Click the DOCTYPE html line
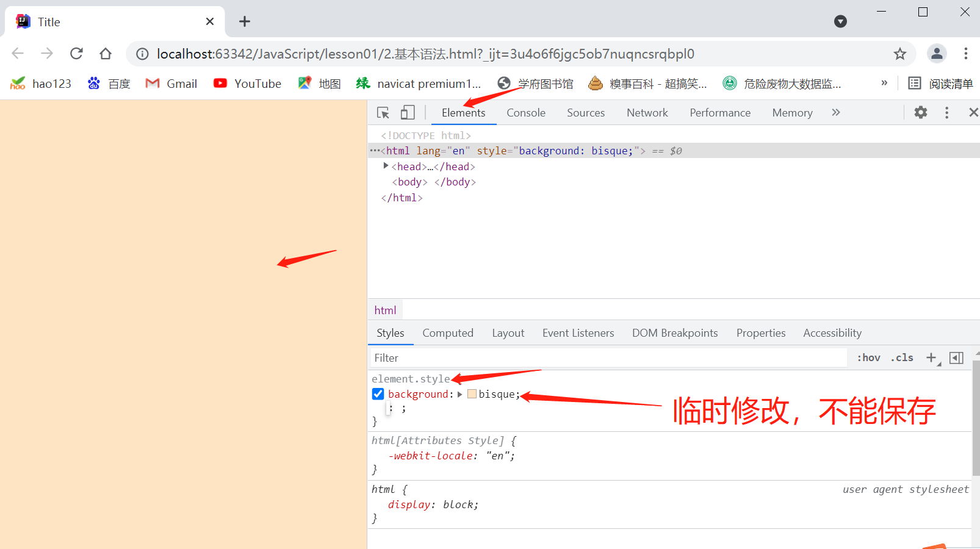 (426, 135)
